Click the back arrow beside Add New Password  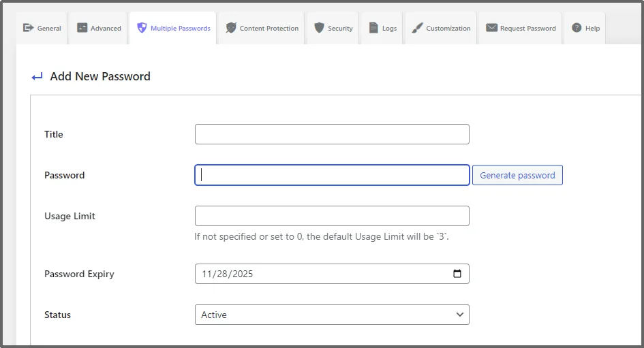point(37,77)
